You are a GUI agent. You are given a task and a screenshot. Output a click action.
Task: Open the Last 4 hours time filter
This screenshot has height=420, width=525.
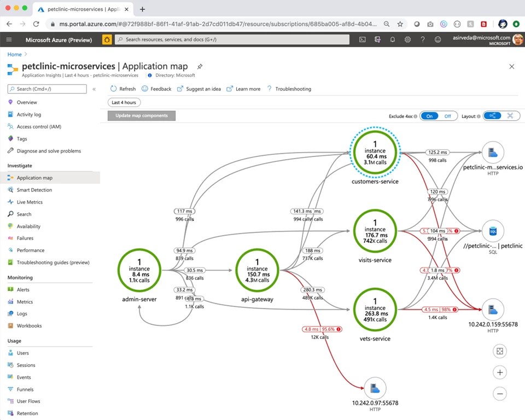(124, 102)
